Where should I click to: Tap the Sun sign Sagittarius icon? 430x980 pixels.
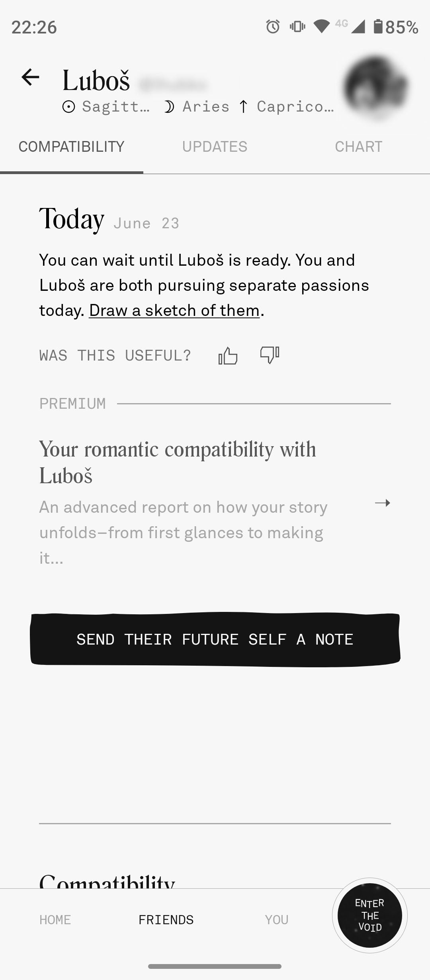(68, 107)
